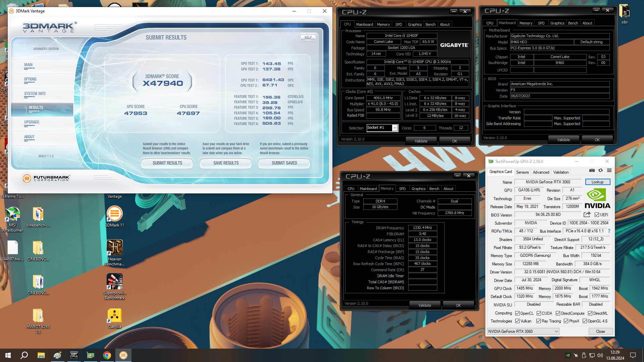Open File Explorer from taskbar

[41, 355]
